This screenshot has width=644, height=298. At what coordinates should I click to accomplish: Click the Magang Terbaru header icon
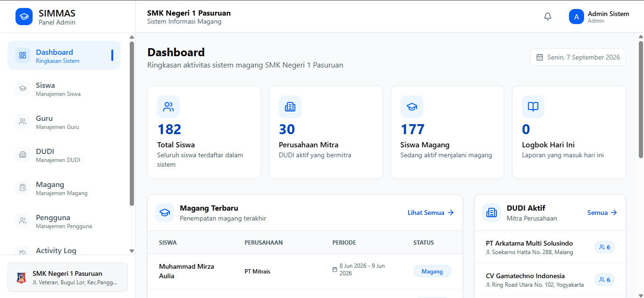[165, 213]
